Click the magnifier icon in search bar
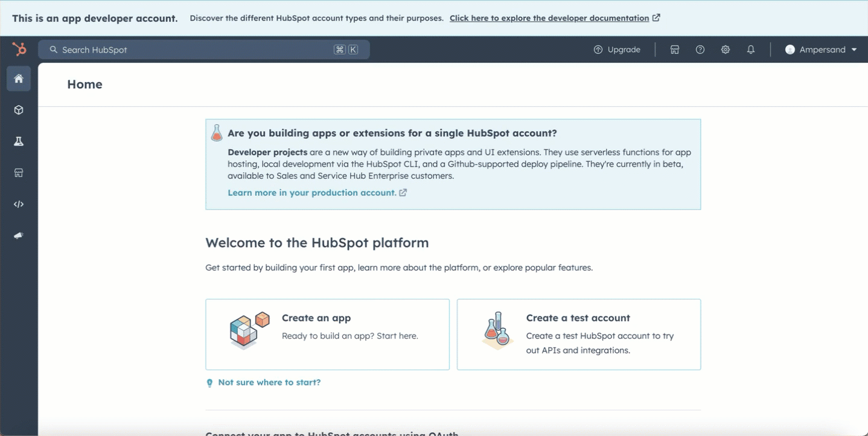The image size is (868, 436). coord(54,50)
